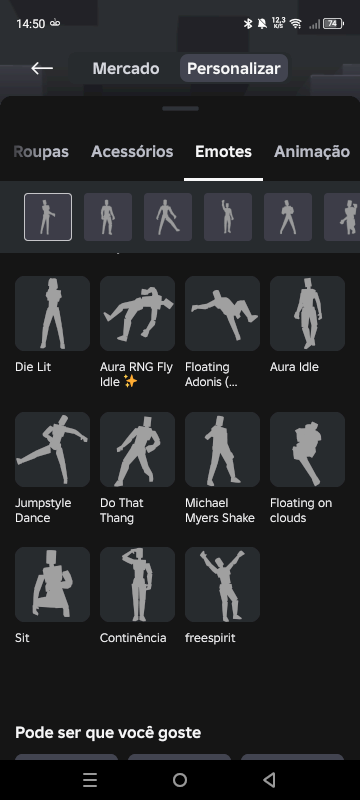Open the Animação category tab

[x=312, y=152]
